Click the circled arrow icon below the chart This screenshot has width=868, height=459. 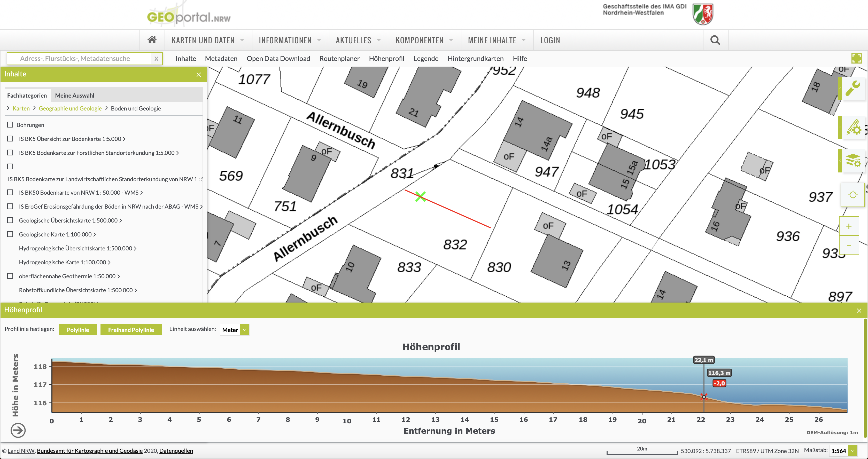[18, 430]
